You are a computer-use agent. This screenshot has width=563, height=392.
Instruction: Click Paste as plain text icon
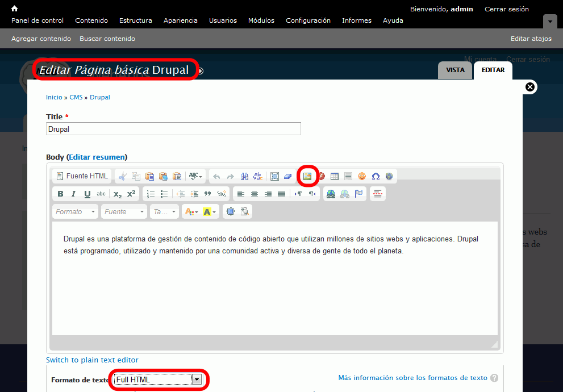tap(164, 176)
